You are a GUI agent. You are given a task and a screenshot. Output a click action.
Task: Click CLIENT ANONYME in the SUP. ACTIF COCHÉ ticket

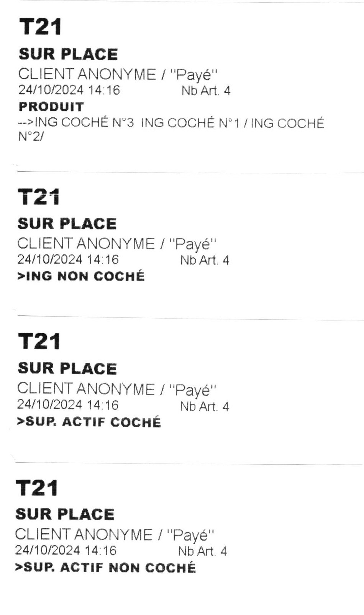click(x=85, y=389)
